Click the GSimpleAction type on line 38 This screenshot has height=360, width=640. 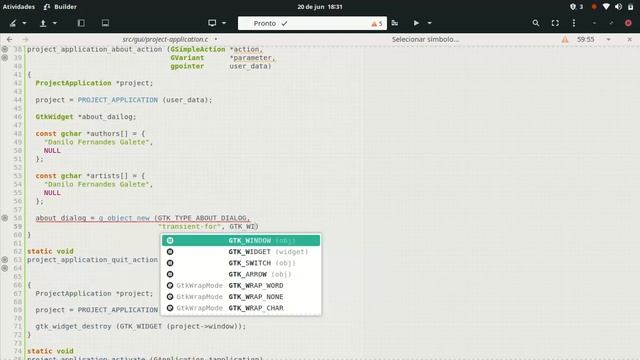point(198,49)
